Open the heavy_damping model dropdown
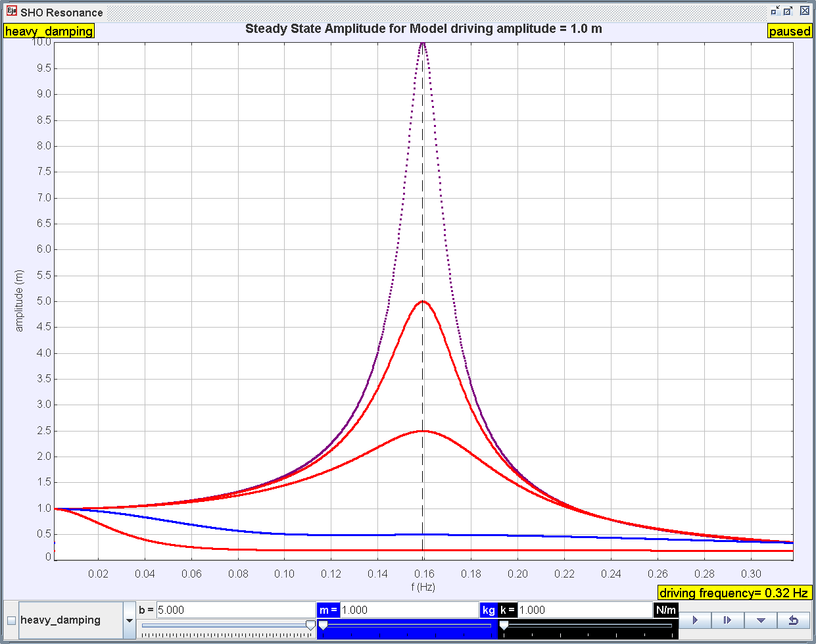Image resolution: width=816 pixels, height=644 pixels. [x=72, y=620]
